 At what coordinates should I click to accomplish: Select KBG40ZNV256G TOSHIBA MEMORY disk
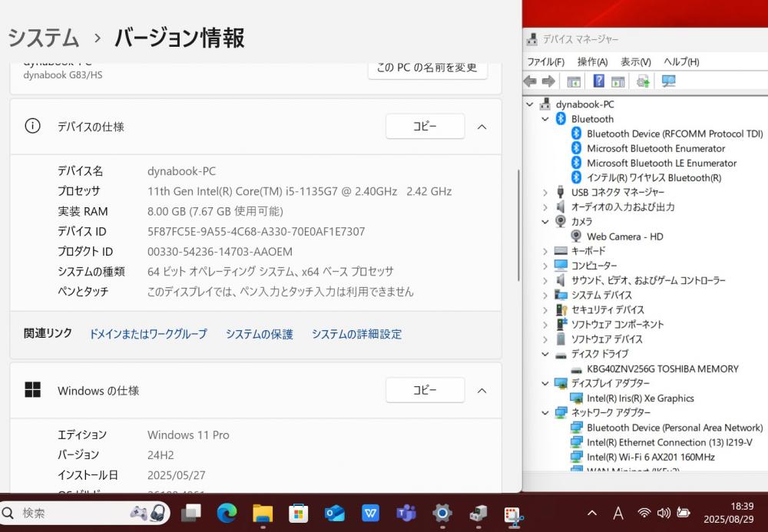[663, 368]
